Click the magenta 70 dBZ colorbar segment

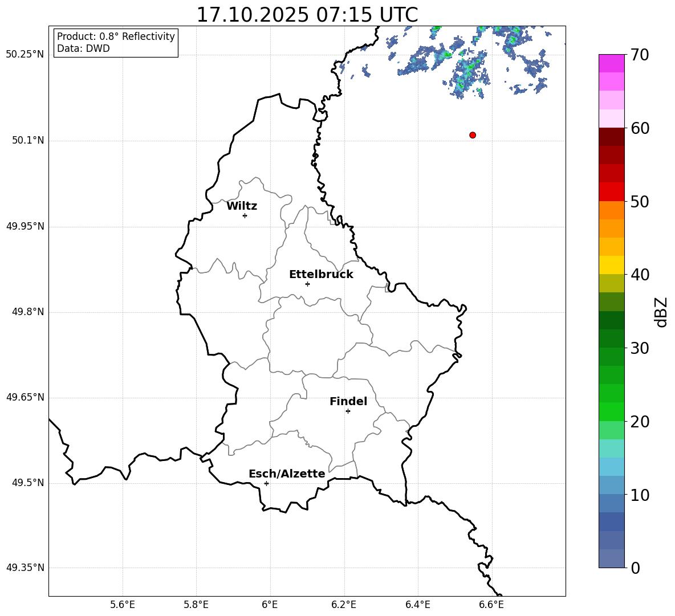pos(611,63)
